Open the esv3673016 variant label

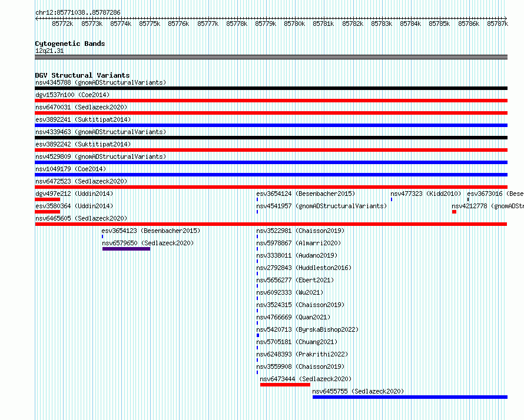tap(495, 194)
